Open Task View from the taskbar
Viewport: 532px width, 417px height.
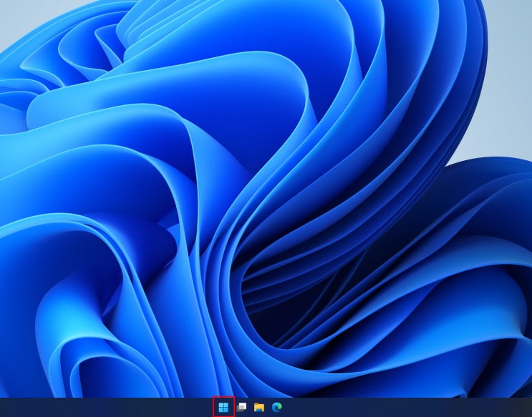pos(241,407)
